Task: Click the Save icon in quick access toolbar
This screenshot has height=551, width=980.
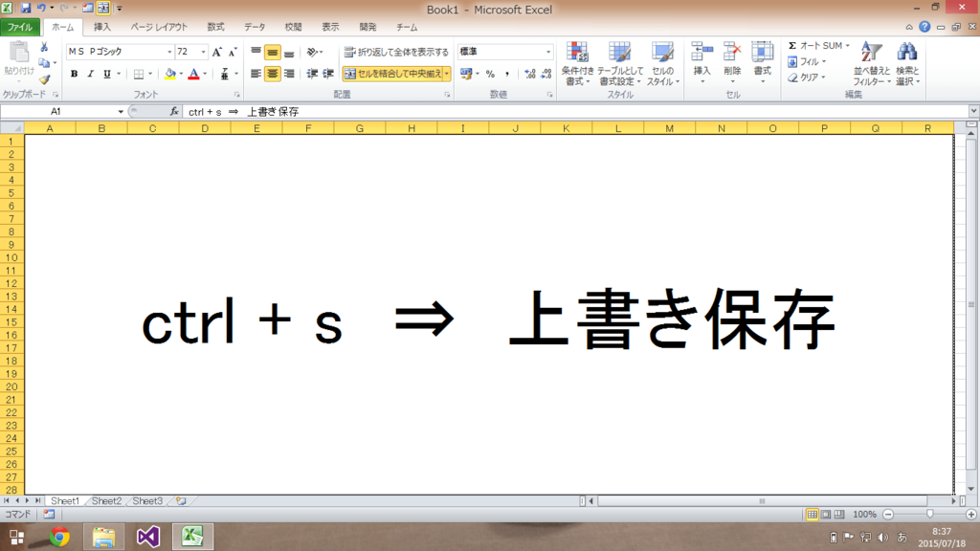Action: pyautogui.click(x=26, y=8)
